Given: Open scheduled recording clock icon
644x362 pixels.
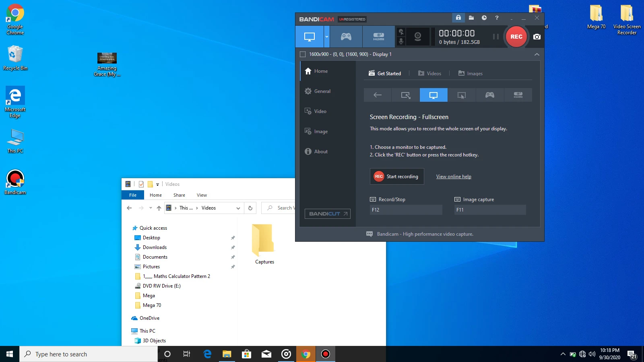Looking at the screenshot, I should (484, 18).
